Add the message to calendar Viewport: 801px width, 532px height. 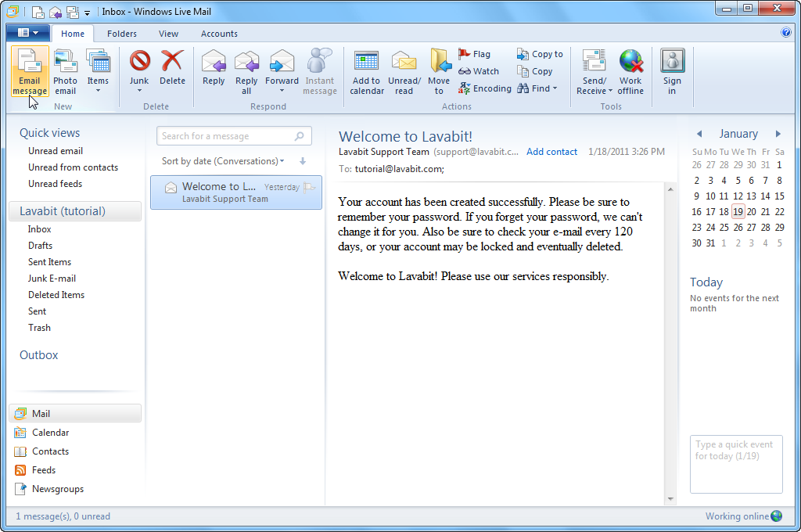366,70
